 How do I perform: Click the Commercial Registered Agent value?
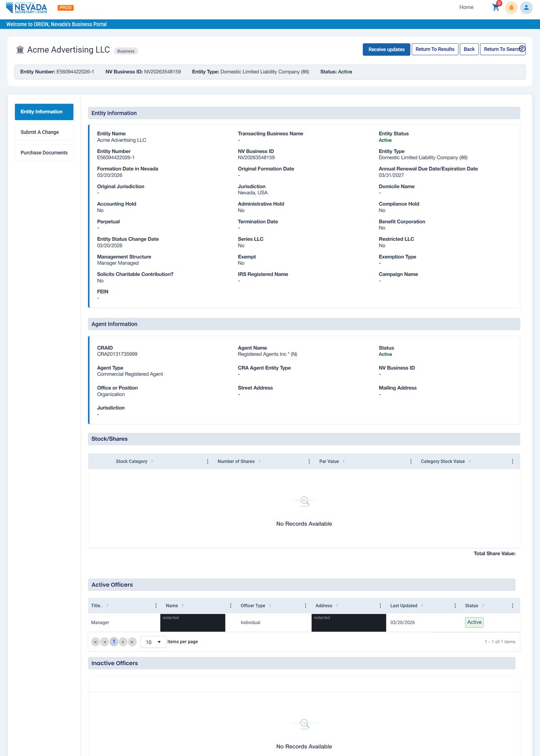pos(130,374)
